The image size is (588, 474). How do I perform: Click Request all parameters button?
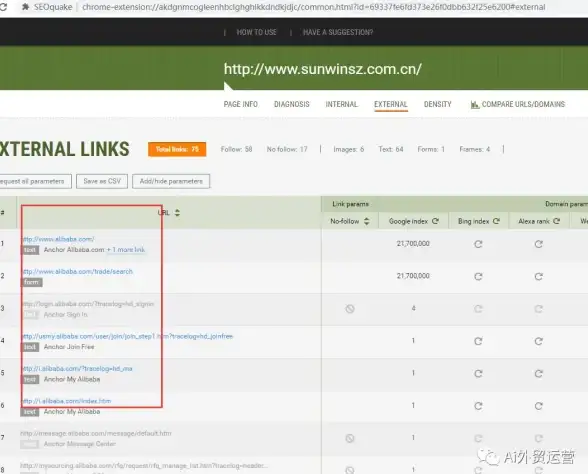(35, 182)
